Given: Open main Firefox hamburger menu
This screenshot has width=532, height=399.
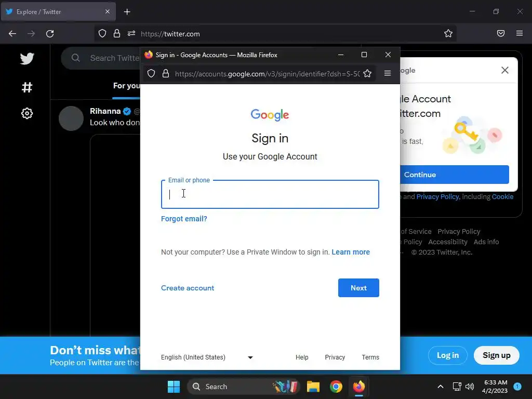Looking at the screenshot, I should pyautogui.click(x=520, y=33).
